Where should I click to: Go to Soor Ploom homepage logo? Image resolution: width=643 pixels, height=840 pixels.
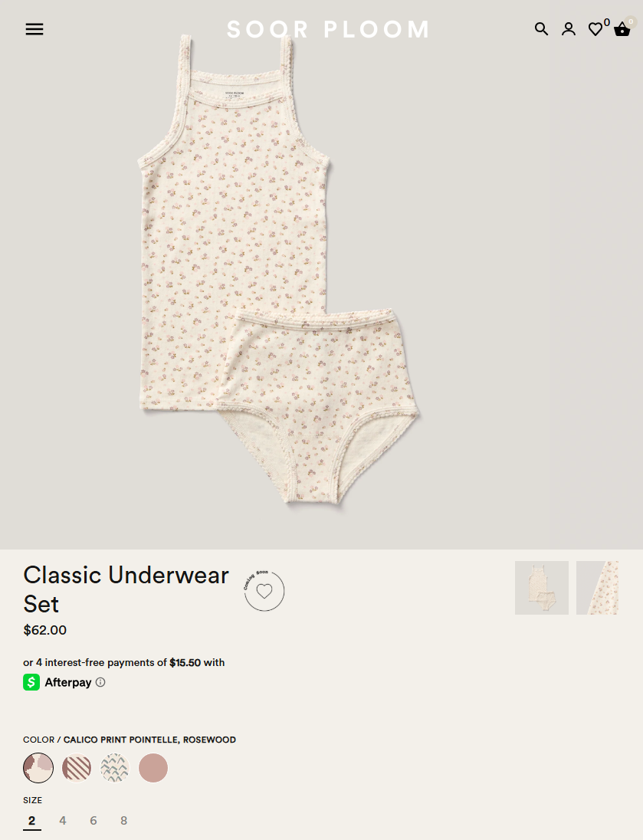[328, 29]
